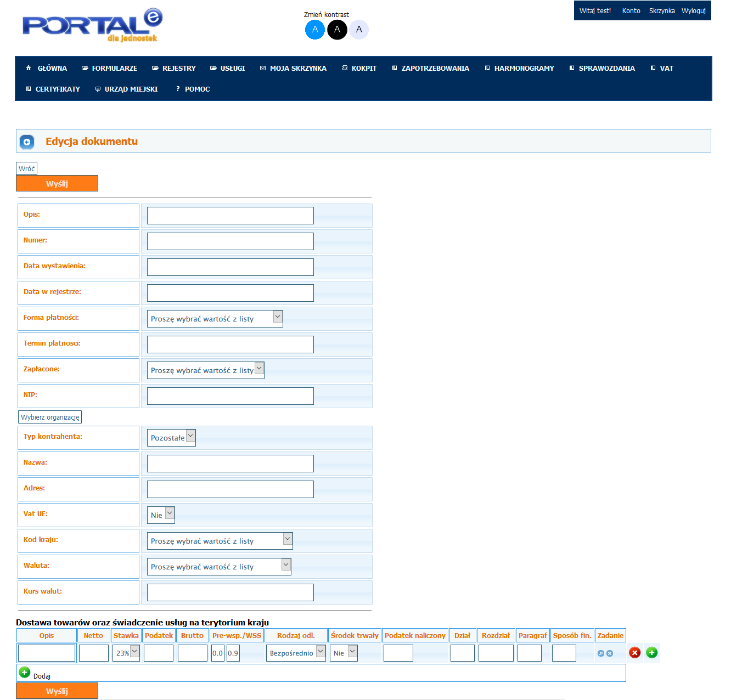Open the Zapłacone dropdown
731x700 pixels.
[x=206, y=370]
